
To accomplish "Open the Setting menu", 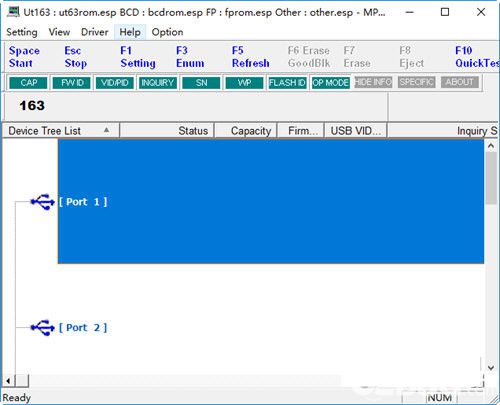I will click(22, 32).
